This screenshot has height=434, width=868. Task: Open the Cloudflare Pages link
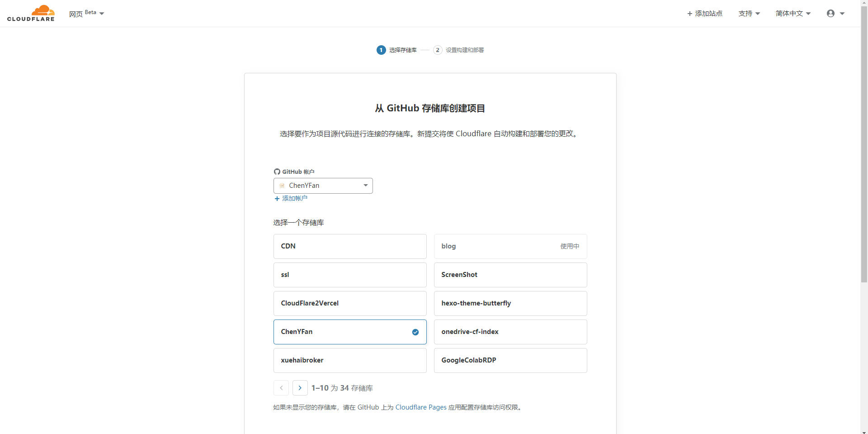point(420,407)
